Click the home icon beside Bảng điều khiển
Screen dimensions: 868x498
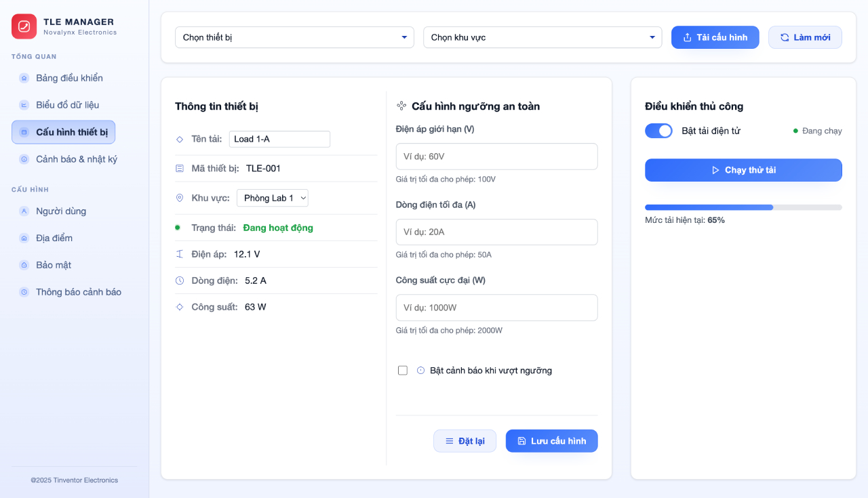(x=24, y=78)
